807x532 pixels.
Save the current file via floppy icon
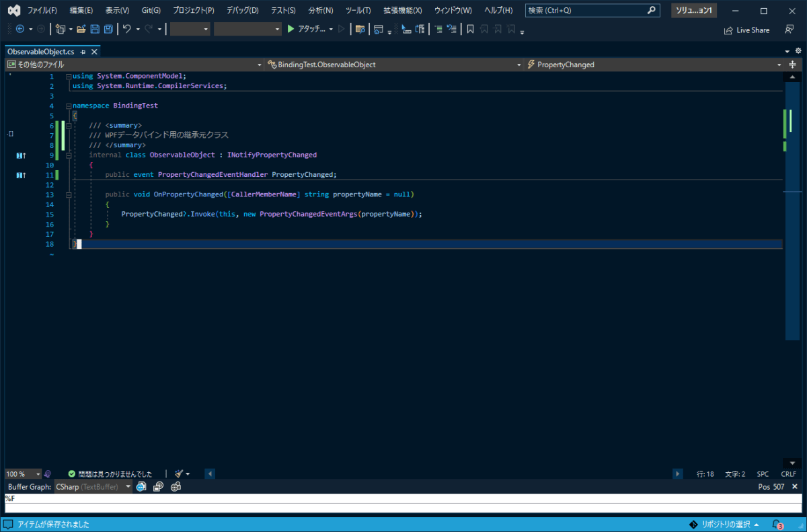click(95, 29)
